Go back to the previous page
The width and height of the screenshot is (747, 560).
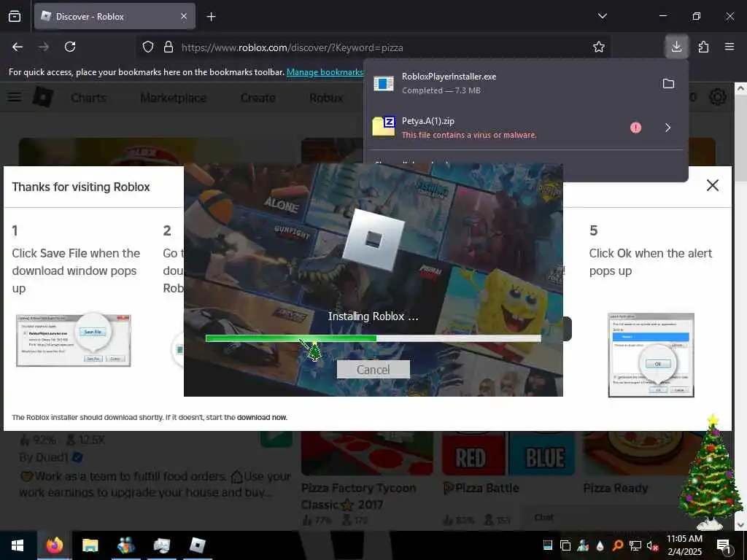tap(18, 47)
